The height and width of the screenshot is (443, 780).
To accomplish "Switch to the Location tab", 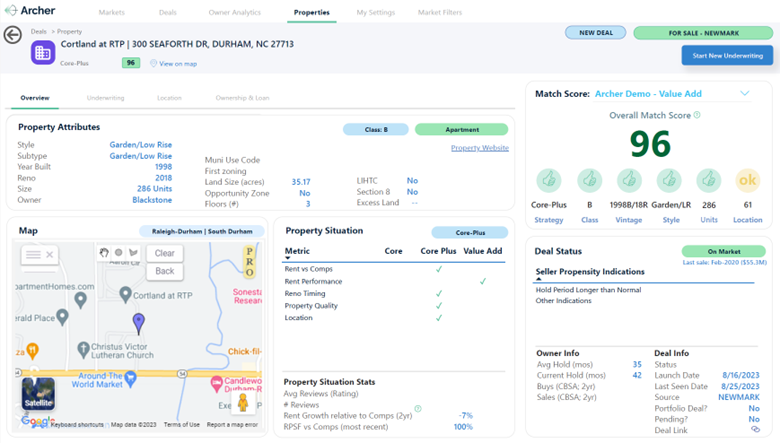I will click(169, 98).
